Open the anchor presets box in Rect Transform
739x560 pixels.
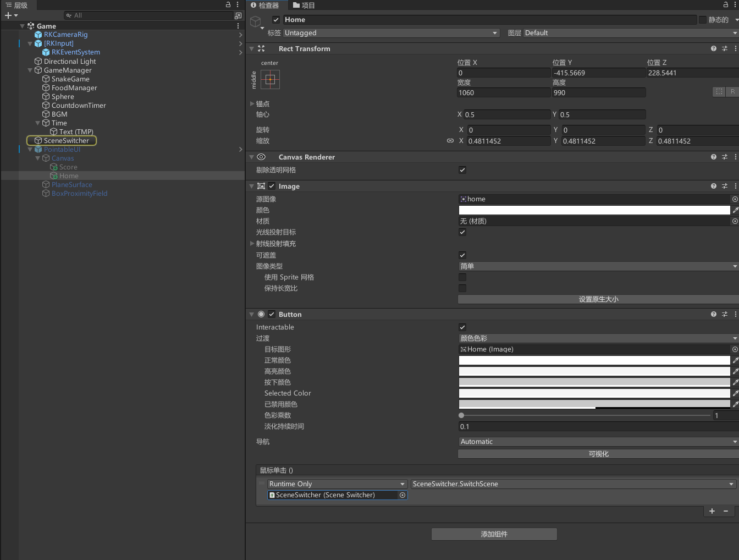270,79
